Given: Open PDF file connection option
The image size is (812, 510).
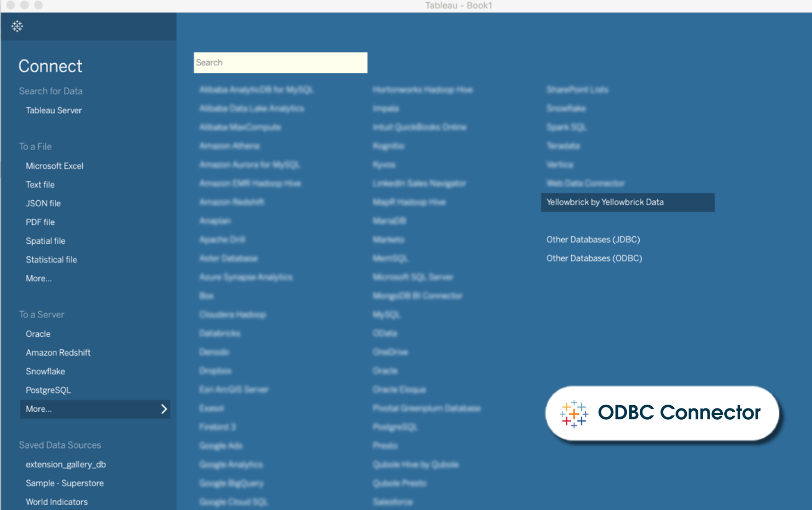Looking at the screenshot, I should tap(40, 222).
